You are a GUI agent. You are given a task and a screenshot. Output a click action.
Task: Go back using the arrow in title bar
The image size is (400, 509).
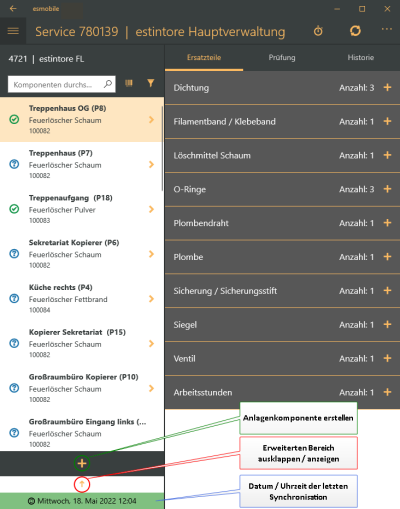click(x=13, y=8)
